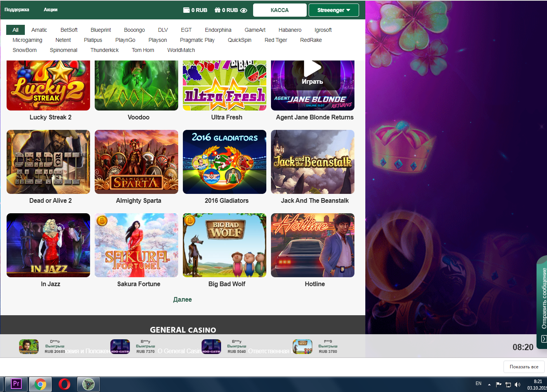
Task: Click the Agent Jane Blonde Returns title
Action: (315, 117)
